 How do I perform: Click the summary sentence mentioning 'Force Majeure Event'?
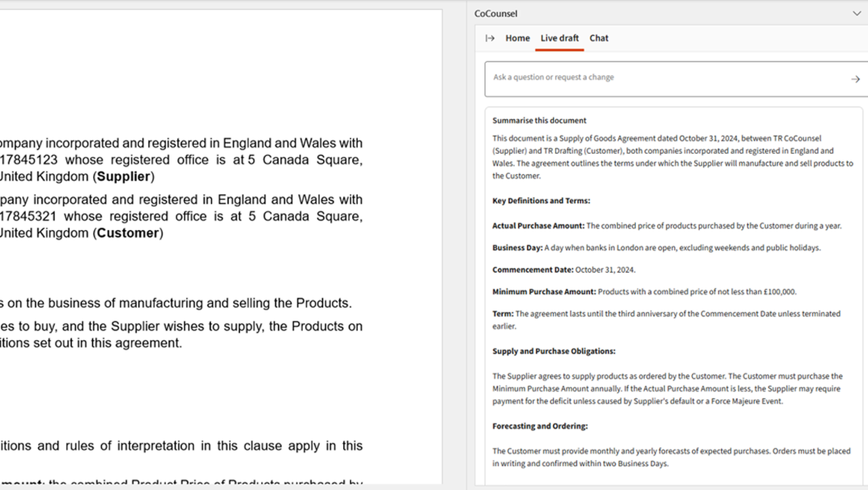click(x=668, y=395)
